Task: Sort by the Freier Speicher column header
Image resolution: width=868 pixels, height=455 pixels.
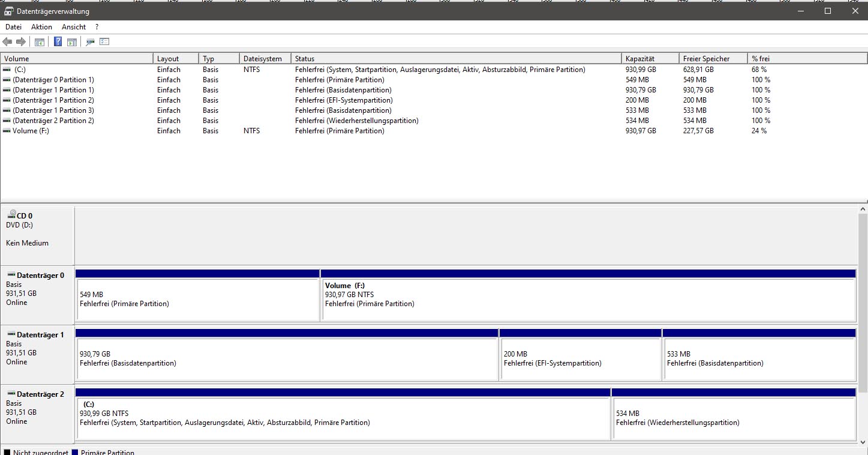Action: pos(713,59)
